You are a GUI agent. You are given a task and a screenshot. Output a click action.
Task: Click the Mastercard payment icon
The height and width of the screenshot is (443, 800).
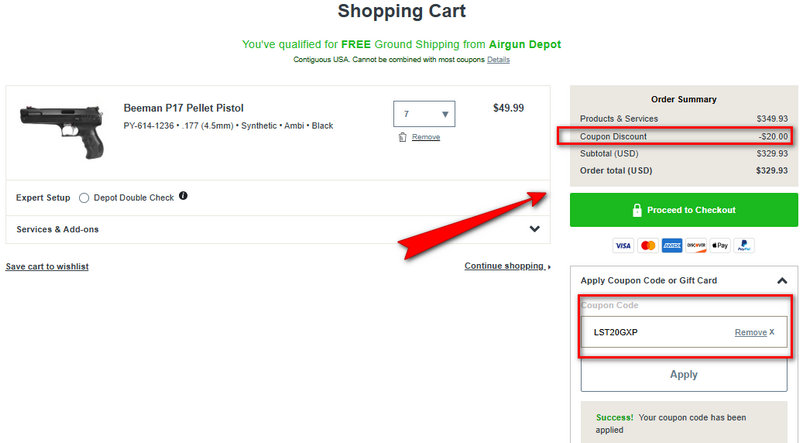[647, 245]
